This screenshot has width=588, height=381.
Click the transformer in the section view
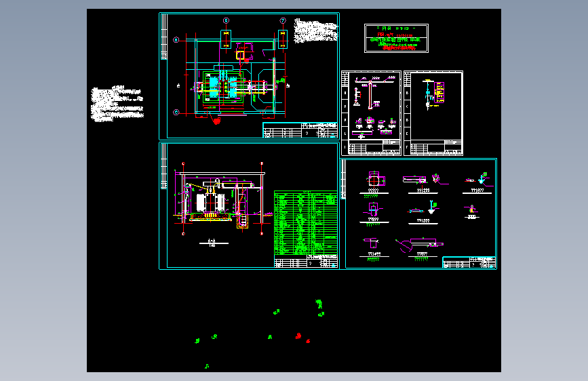(x=210, y=203)
